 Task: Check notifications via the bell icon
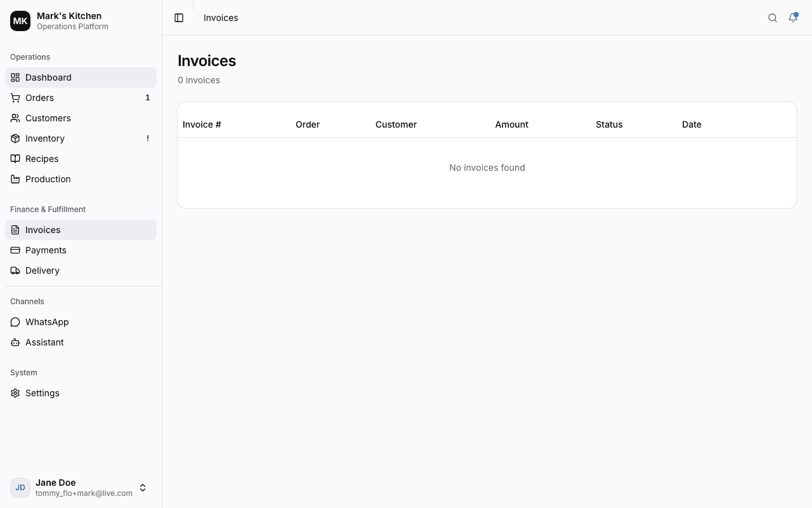tap(792, 18)
